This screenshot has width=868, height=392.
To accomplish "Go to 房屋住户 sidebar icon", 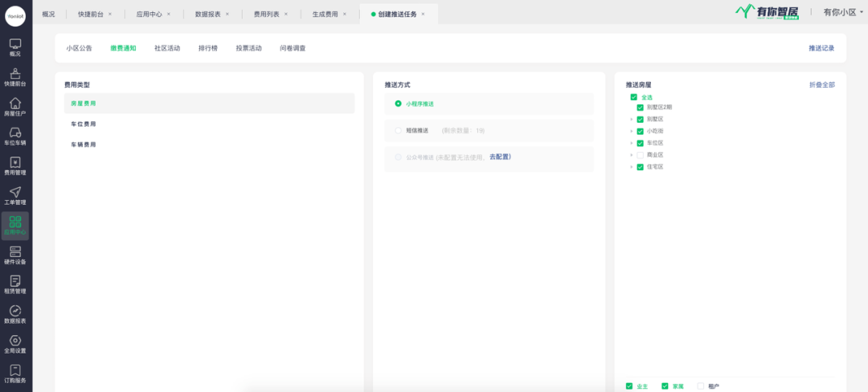I will pos(15,104).
